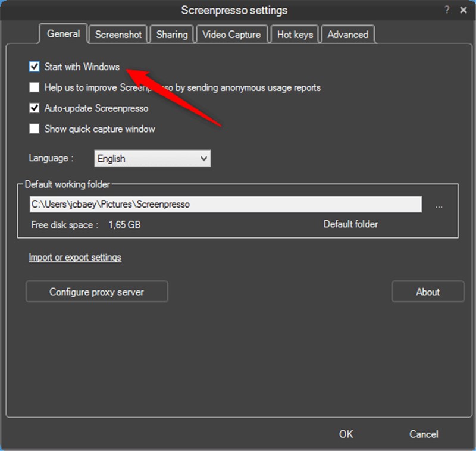Dismiss the dialog with Cancel
476x451 pixels.
click(x=424, y=434)
